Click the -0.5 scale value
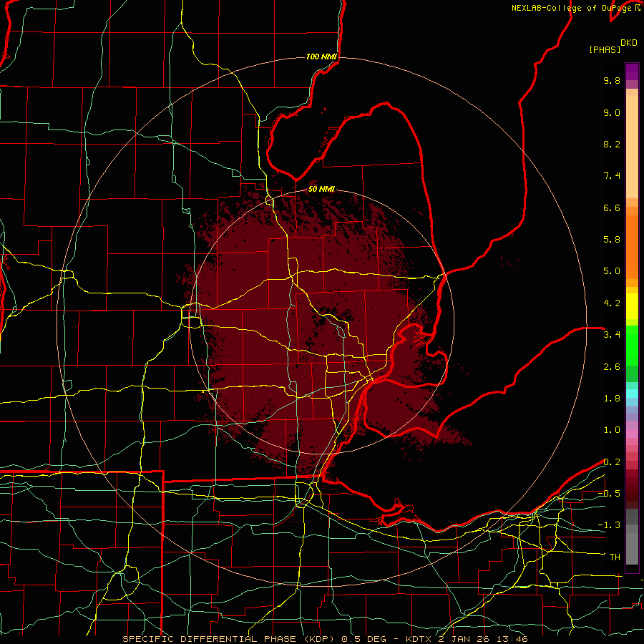Viewport: 644px width, 644px height. pos(609,494)
